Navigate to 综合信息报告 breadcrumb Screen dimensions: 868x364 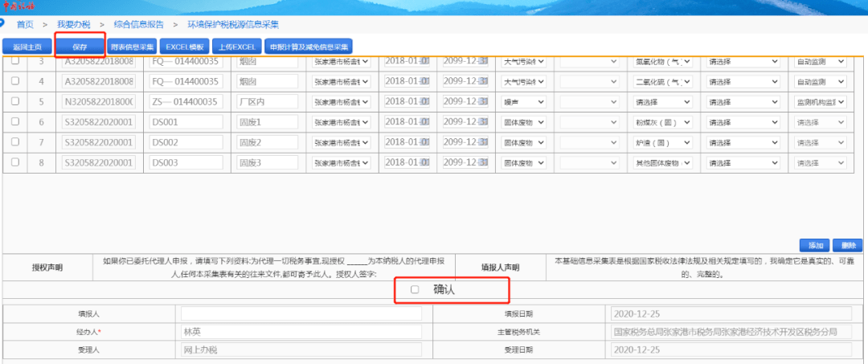point(138,24)
